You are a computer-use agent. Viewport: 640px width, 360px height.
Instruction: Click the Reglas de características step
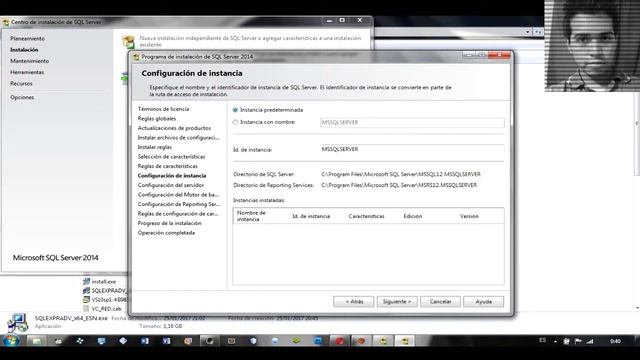coord(168,166)
